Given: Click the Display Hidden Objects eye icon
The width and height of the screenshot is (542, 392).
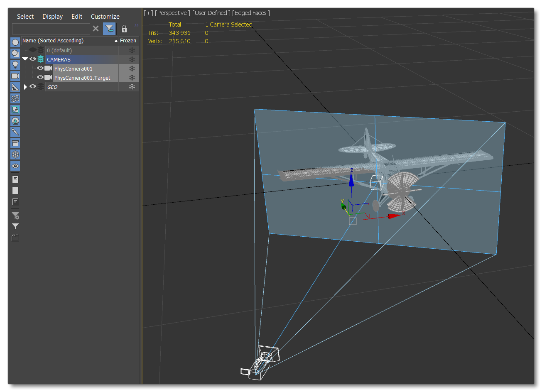Looking at the screenshot, I should pos(15,166).
